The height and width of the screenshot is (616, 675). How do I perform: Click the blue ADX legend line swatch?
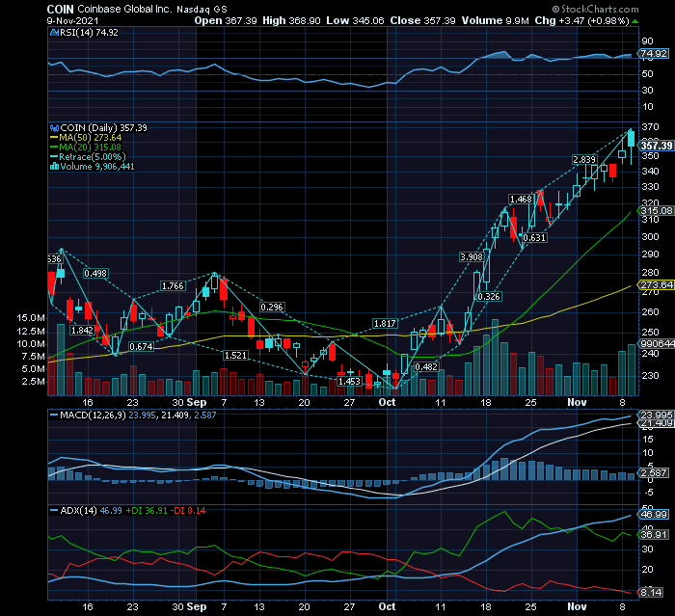point(54,511)
